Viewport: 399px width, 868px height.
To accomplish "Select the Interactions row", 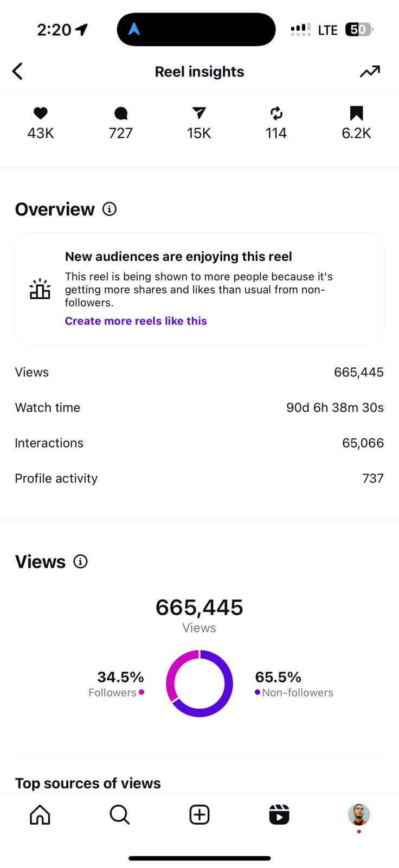I will click(x=200, y=443).
